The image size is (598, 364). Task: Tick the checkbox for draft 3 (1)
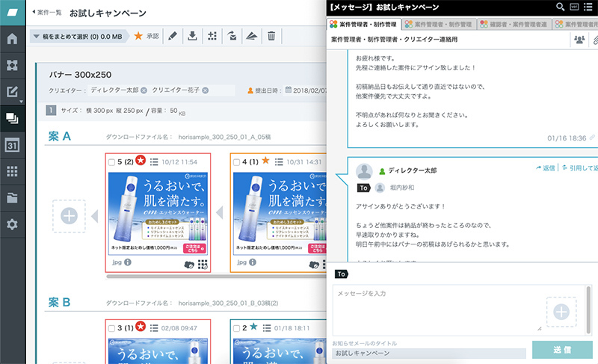point(111,327)
